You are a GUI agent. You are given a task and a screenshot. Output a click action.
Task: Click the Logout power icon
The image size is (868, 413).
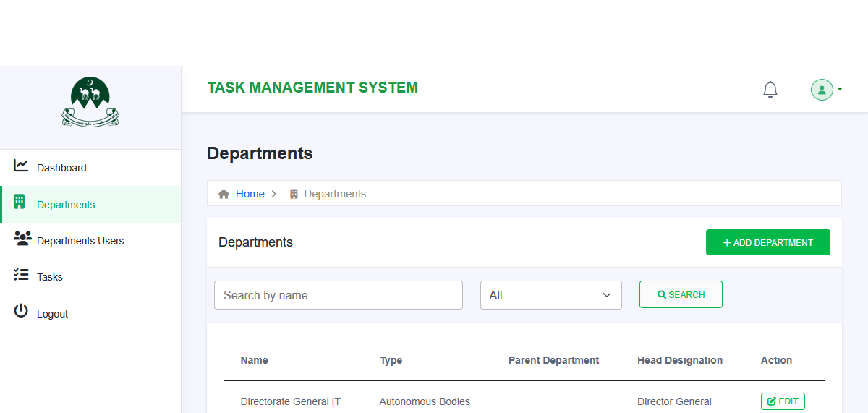point(21,311)
